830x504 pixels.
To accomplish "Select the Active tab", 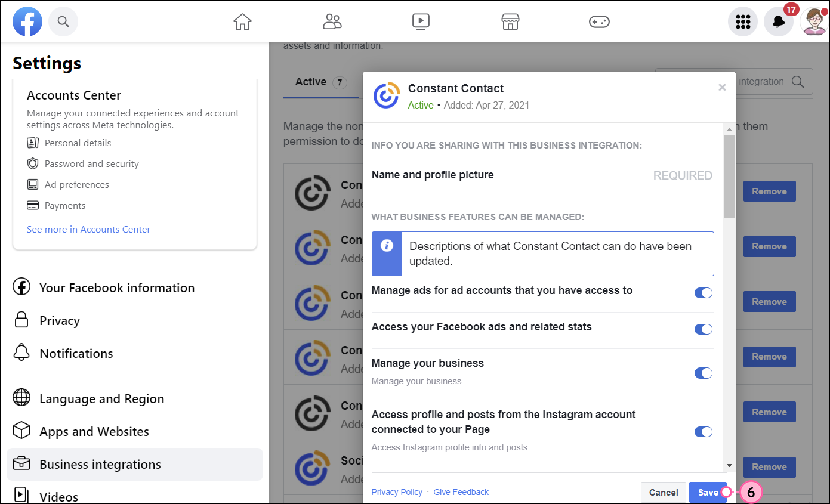I will [321, 82].
